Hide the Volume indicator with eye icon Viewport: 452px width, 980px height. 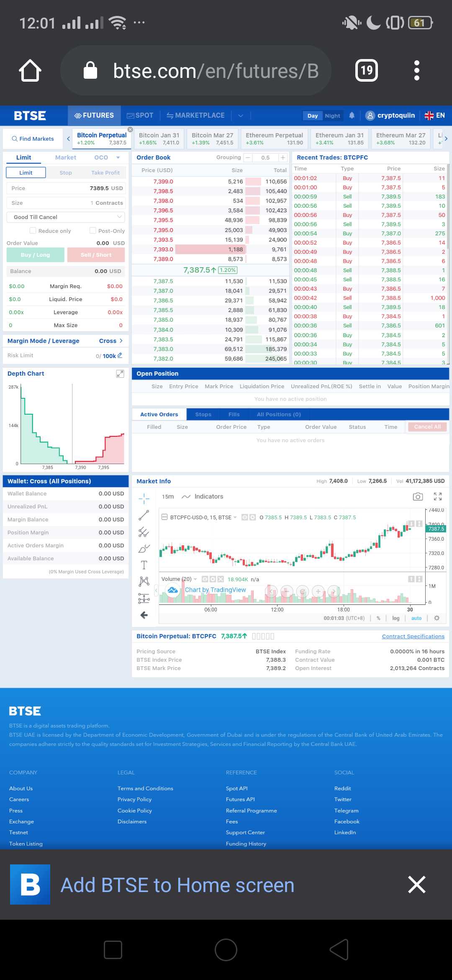click(205, 579)
